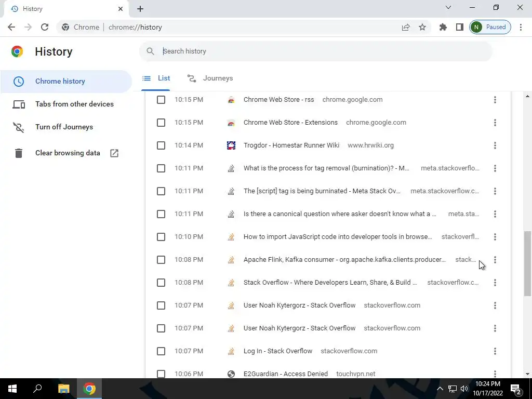Screen dimensions: 532x399
Task: Open actions menu for tag removal (burnination) entry
Action: pyautogui.click(x=495, y=168)
